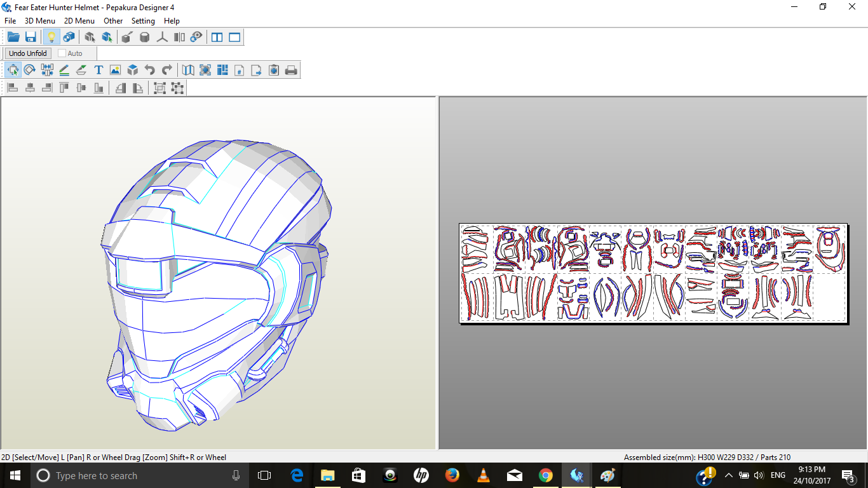Open the File menu
The height and width of the screenshot is (488, 868).
10,21
